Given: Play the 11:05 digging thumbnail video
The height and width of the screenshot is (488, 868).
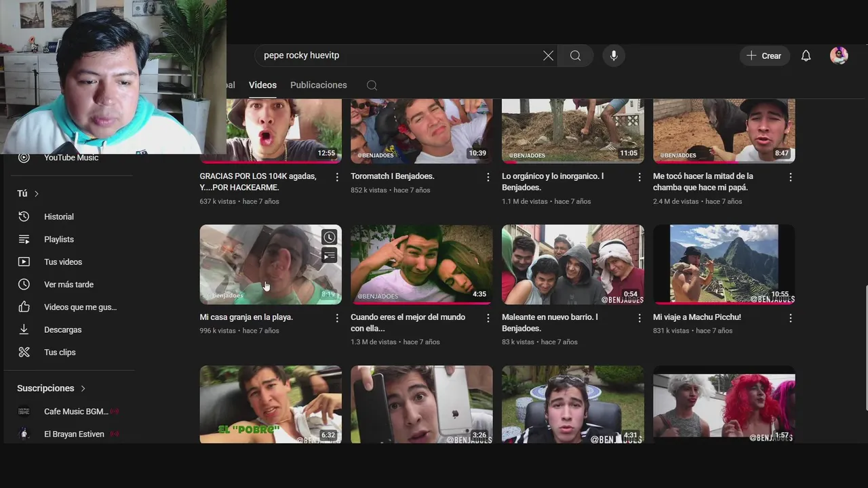Looking at the screenshot, I should 573,131.
